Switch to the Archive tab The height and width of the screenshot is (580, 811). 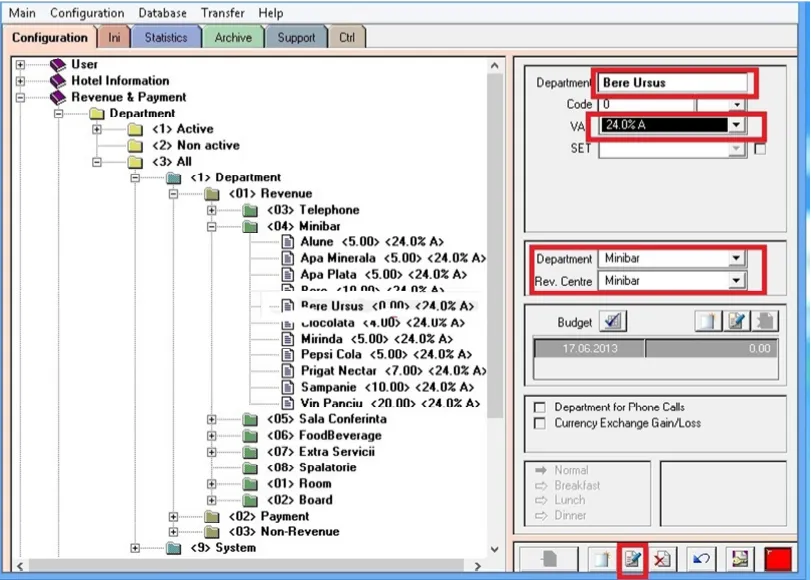tap(233, 38)
